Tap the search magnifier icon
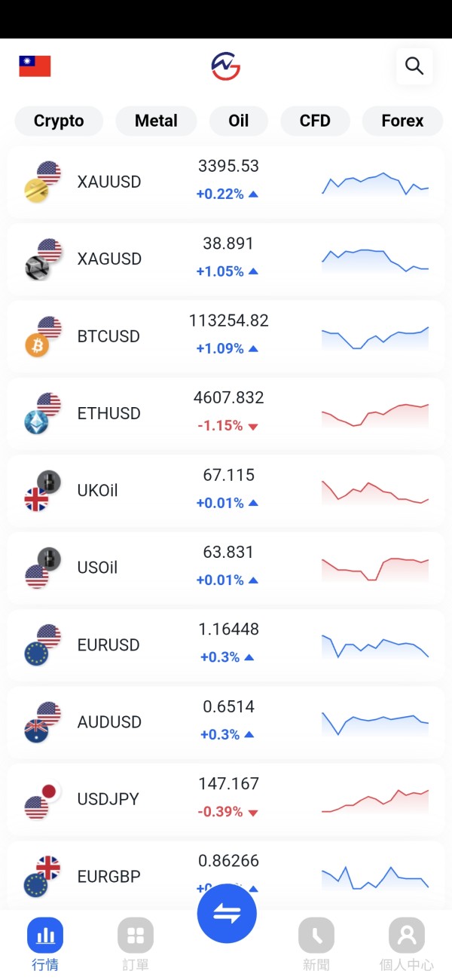Image resolution: width=452 pixels, height=980 pixels. point(414,66)
